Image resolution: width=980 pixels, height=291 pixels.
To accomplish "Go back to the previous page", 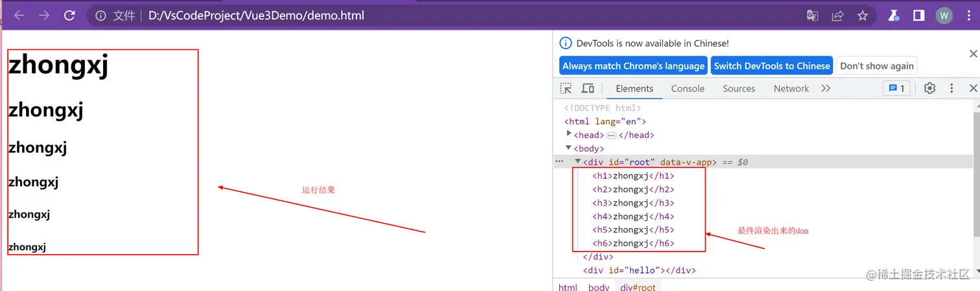I will coord(19,16).
